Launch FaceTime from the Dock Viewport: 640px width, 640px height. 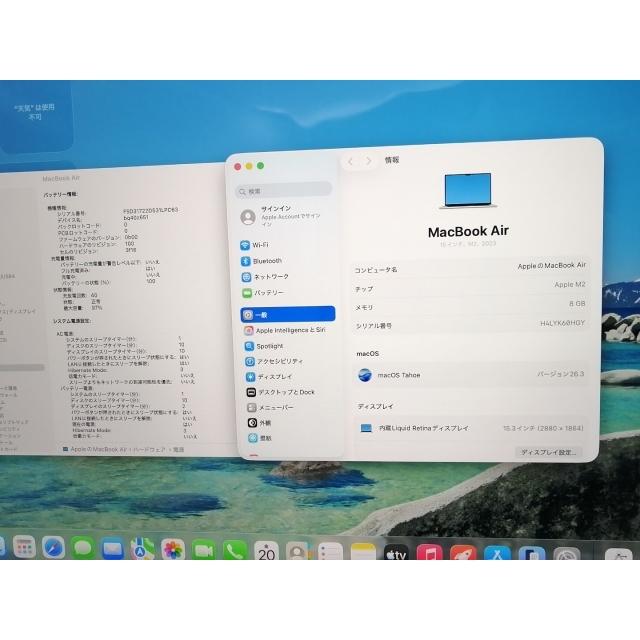point(204,550)
